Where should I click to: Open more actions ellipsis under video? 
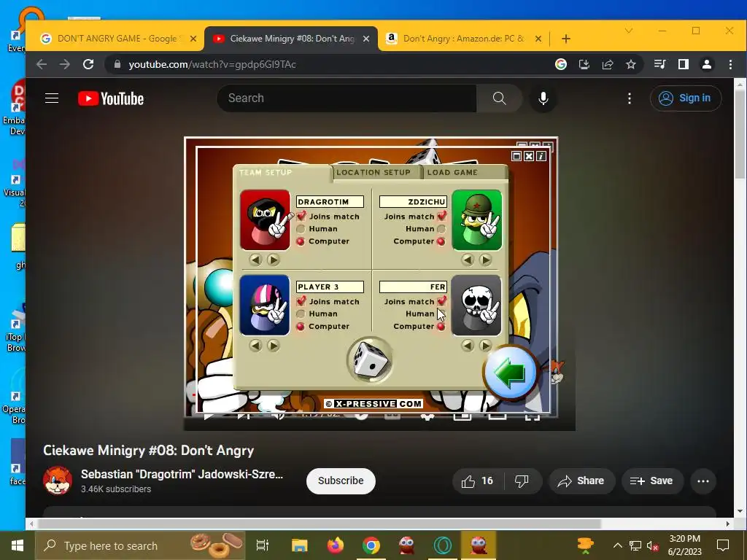(703, 481)
